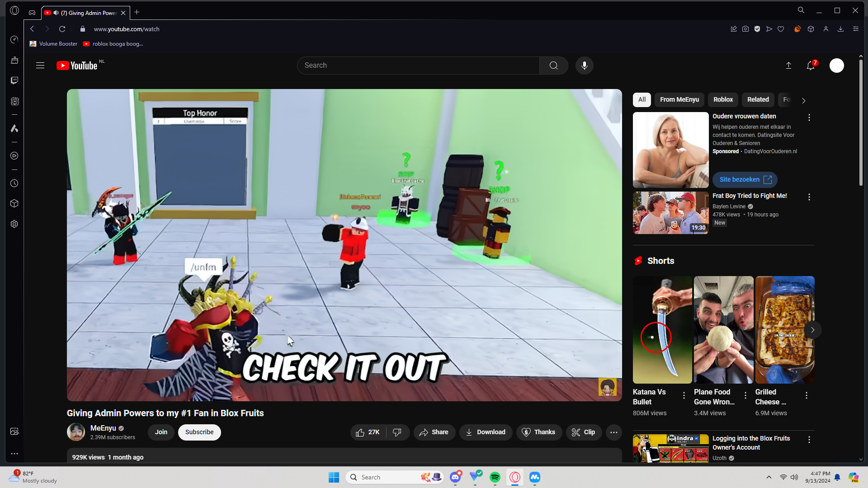
Task: Click the Join membership button
Action: tap(161, 432)
